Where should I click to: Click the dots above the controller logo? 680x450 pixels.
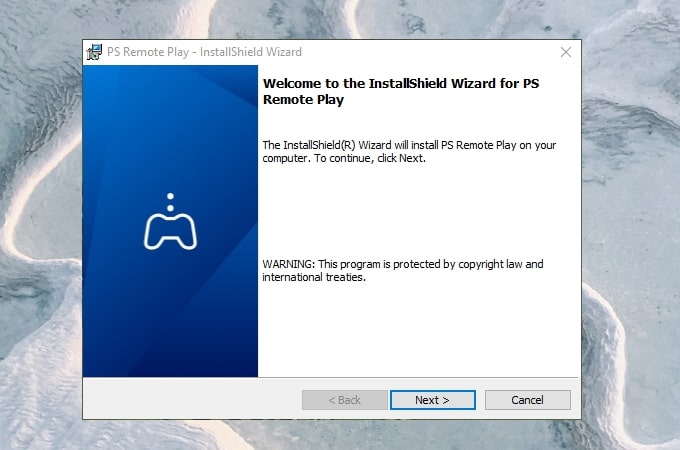(170, 201)
